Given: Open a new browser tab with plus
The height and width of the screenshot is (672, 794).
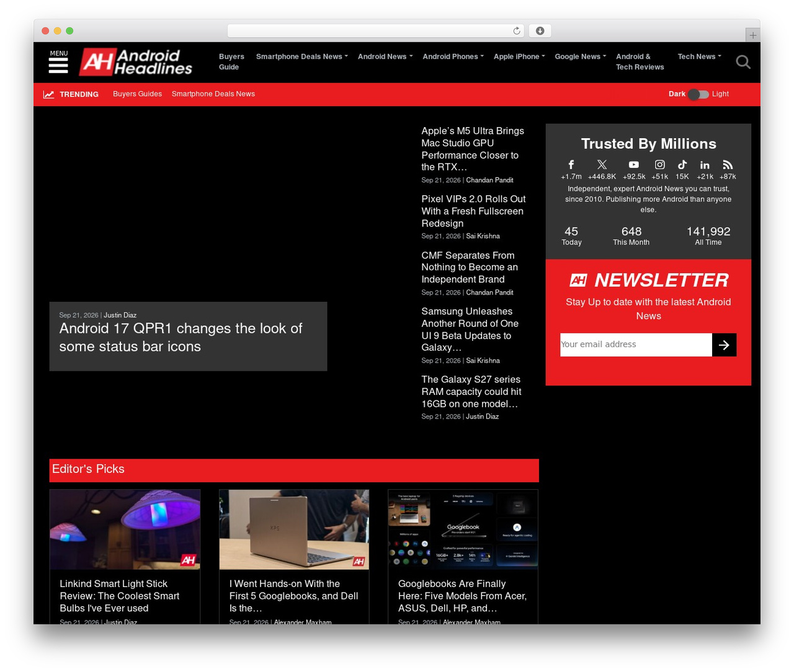Looking at the screenshot, I should [752, 35].
